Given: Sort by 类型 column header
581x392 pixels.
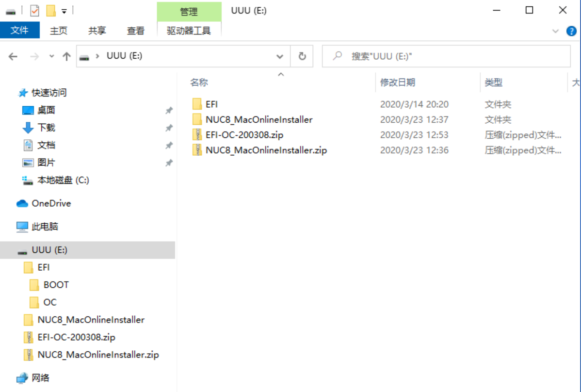Looking at the screenshot, I should click(x=493, y=82).
